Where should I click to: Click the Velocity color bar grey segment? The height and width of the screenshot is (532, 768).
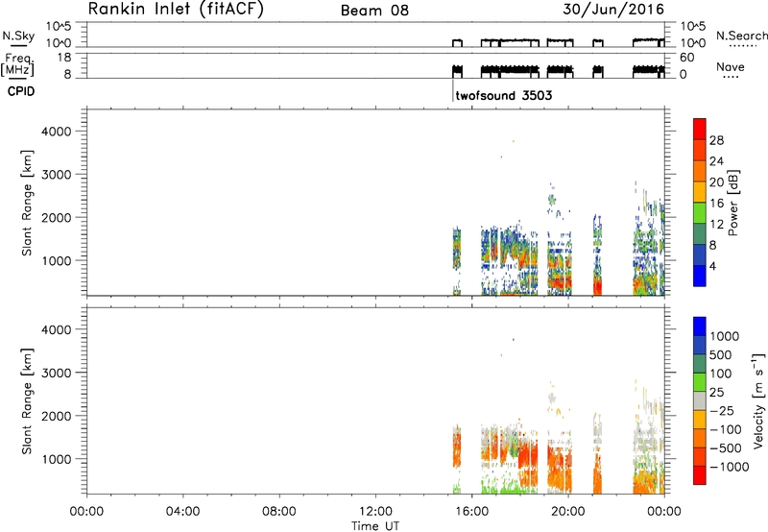coord(700,401)
